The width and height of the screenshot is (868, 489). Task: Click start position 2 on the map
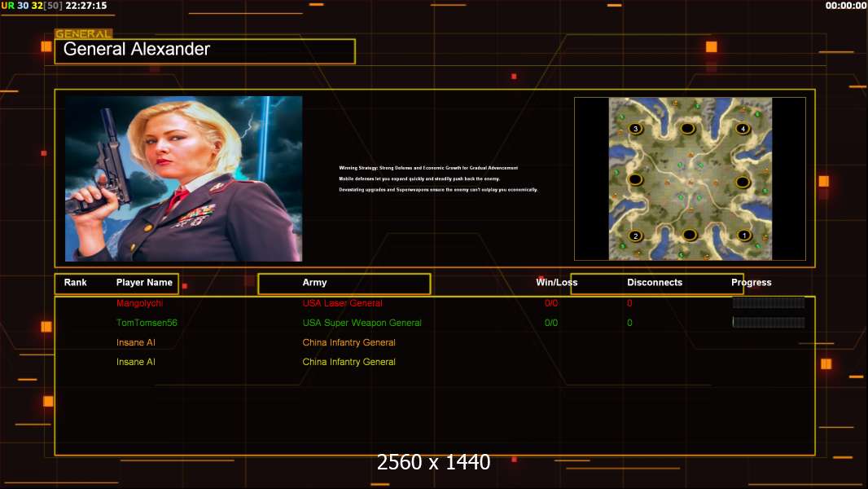click(x=635, y=236)
